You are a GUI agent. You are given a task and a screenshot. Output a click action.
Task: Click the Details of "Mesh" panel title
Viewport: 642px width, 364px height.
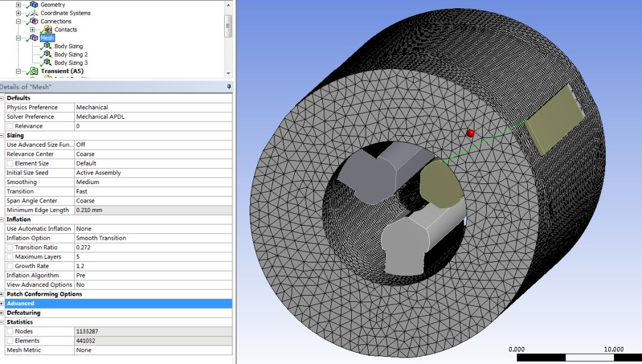tap(26, 87)
